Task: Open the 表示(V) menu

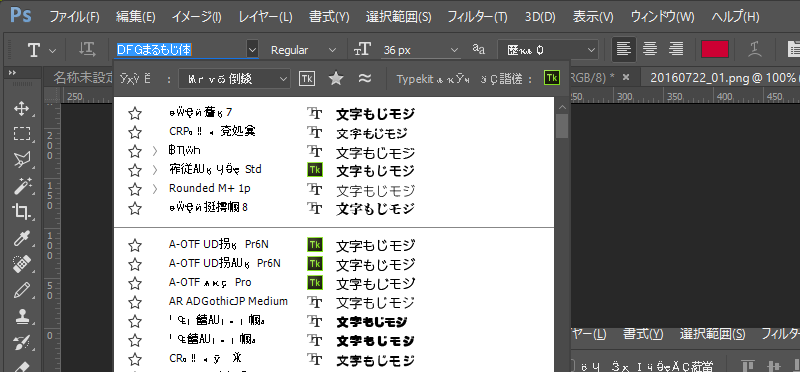Action: [x=593, y=17]
